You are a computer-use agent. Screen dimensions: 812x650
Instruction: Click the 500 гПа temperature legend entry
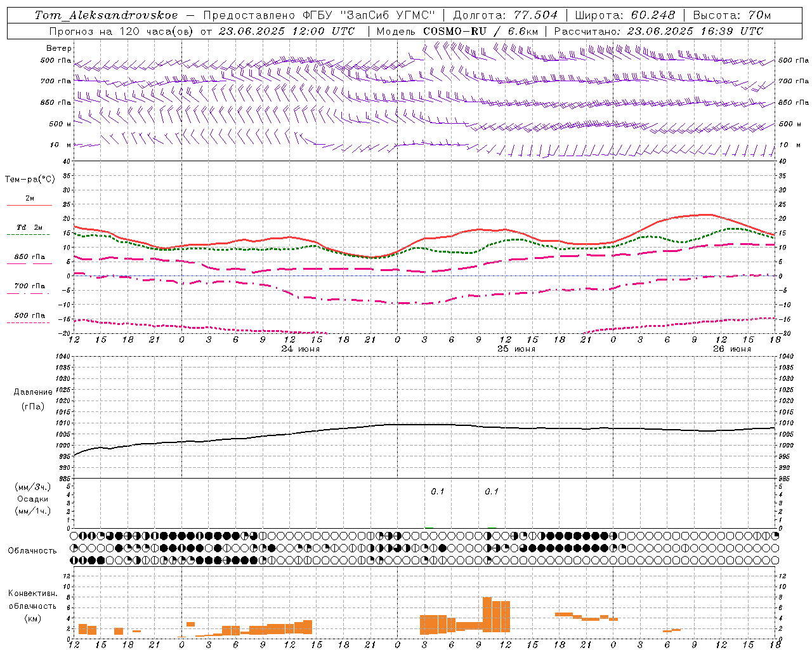[x=29, y=315]
